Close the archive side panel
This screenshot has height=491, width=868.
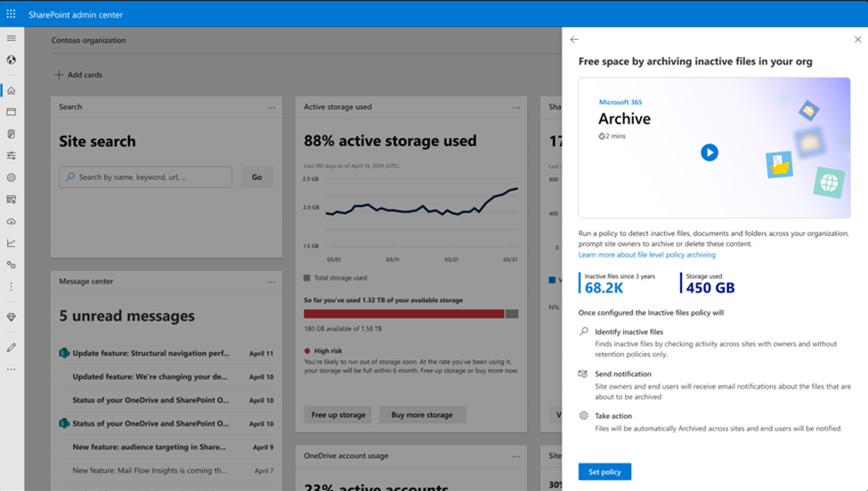tap(857, 39)
